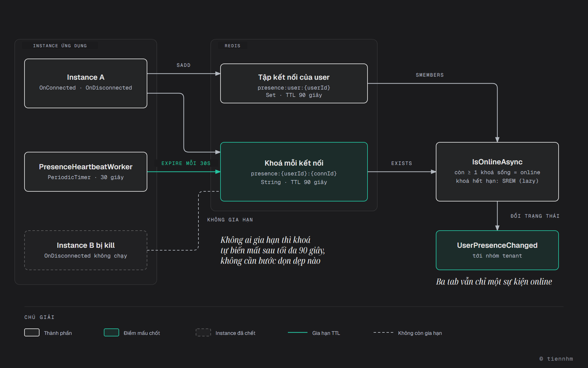
Task: Click the dashed Instance B bị kill box
Action: coord(86,250)
